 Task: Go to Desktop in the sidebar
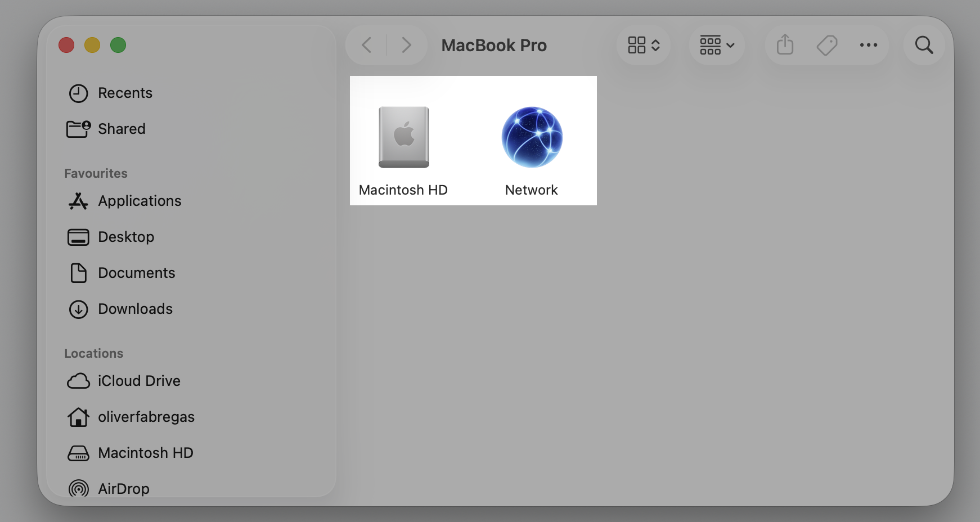(x=191, y=237)
